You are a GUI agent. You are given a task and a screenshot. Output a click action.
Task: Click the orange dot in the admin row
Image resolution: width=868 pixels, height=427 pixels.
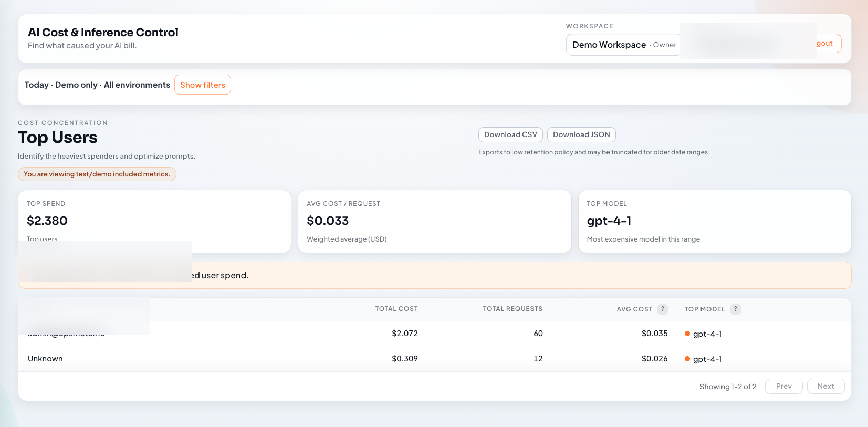coord(687,334)
